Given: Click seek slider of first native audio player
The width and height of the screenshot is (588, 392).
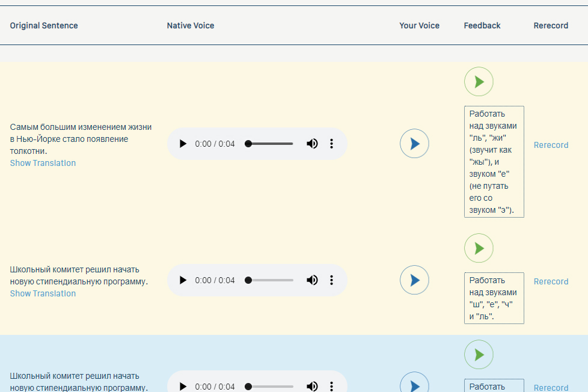Looking at the screenshot, I should coord(269,144).
